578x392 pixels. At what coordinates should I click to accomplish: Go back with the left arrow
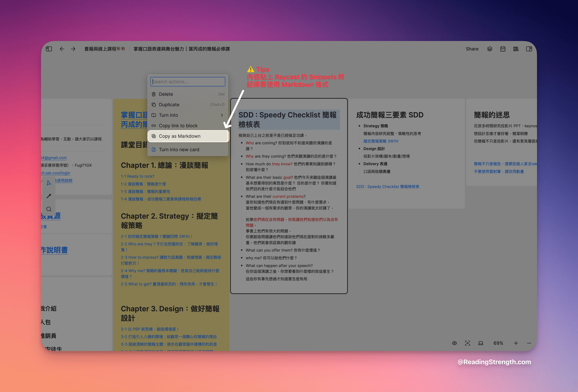62,49
